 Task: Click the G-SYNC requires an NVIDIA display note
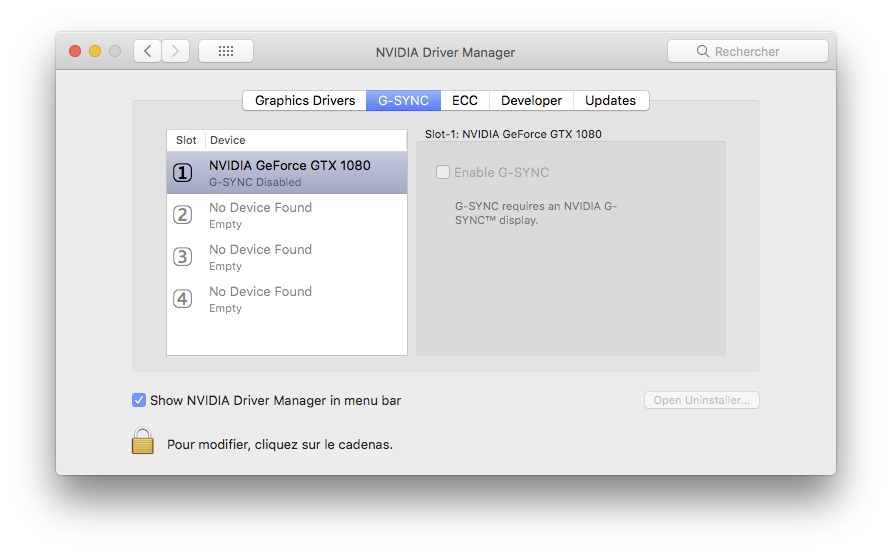coord(536,213)
